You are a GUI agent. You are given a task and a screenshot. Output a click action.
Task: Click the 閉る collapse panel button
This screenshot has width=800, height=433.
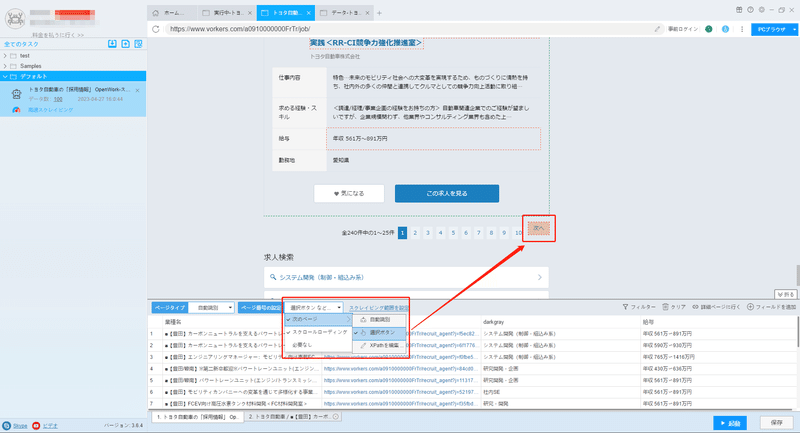point(786,294)
